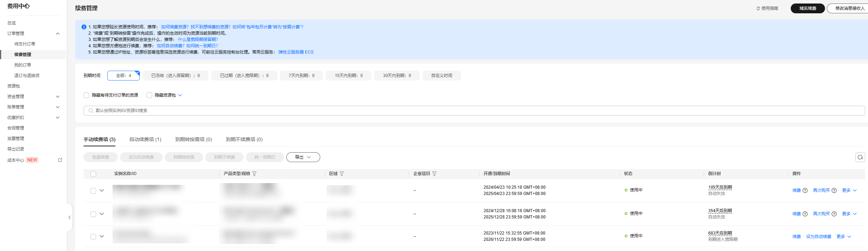Click the 域名续费 button
The image size is (868, 251).
click(808, 8)
